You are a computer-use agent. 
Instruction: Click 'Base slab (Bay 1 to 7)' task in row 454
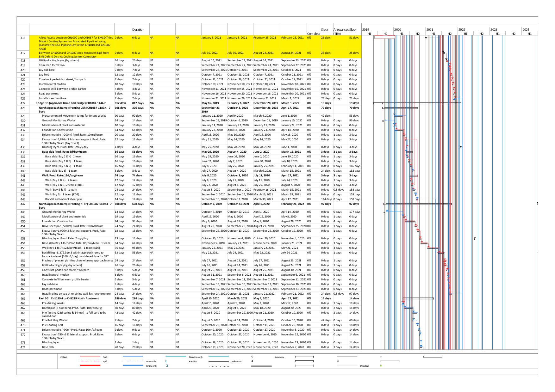click(76, 243)
